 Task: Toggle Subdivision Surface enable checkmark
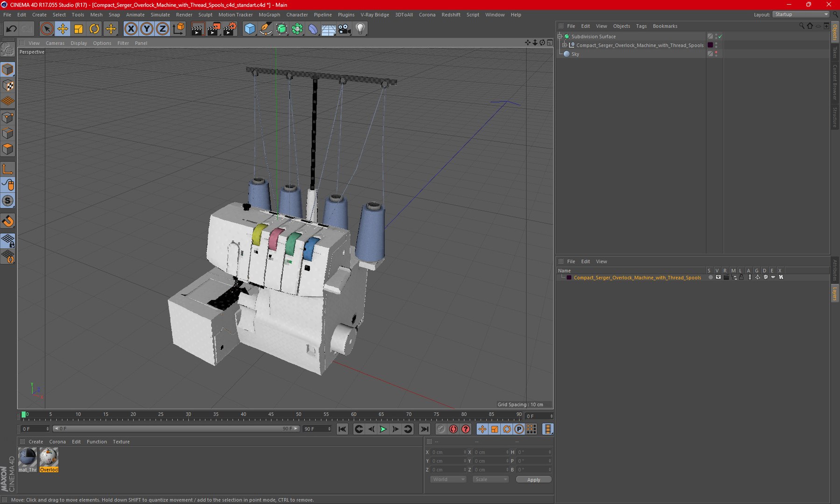[x=720, y=36]
